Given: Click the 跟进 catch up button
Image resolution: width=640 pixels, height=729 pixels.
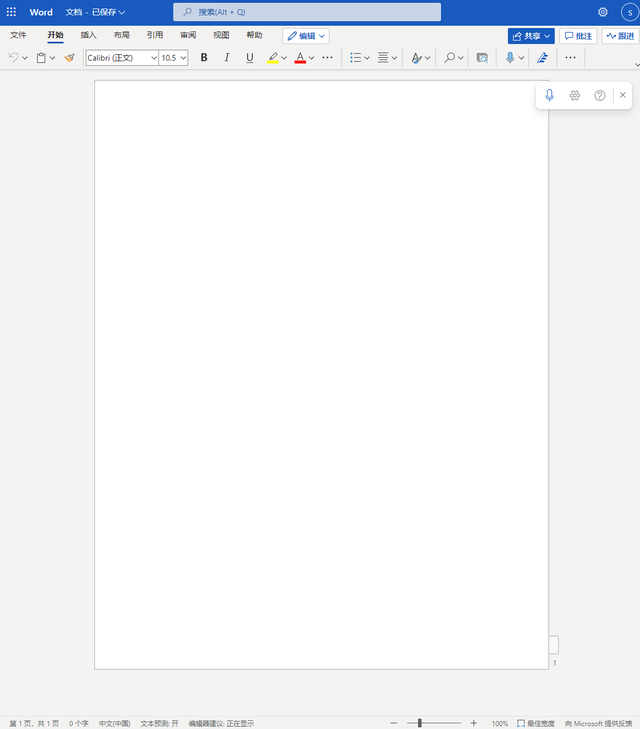Looking at the screenshot, I should click(x=620, y=36).
